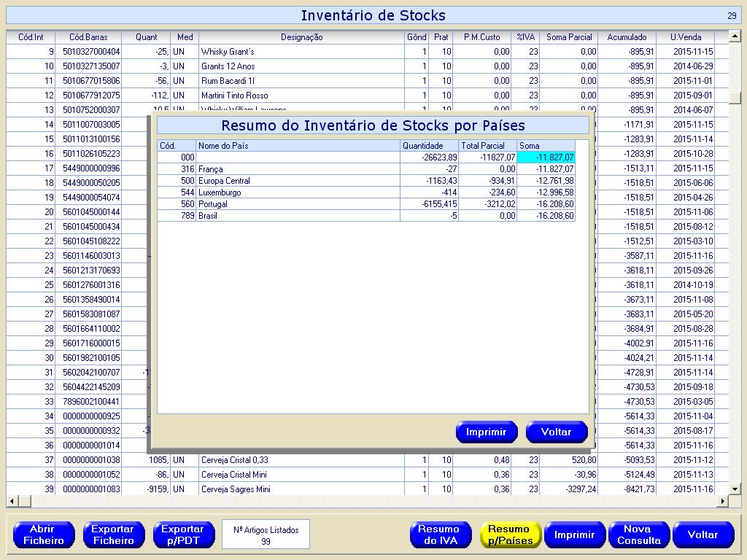
Task: Click Imprimir in the bottom button bar
Action: (x=574, y=534)
